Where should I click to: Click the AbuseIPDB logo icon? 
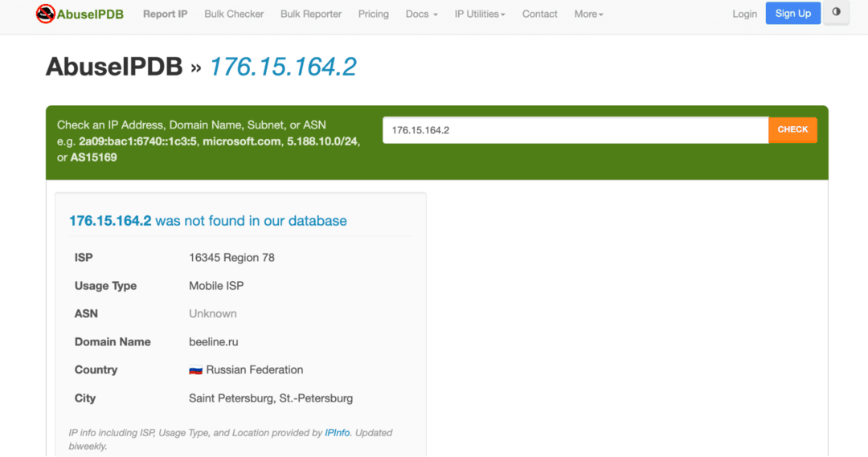(x=45, y=14)
